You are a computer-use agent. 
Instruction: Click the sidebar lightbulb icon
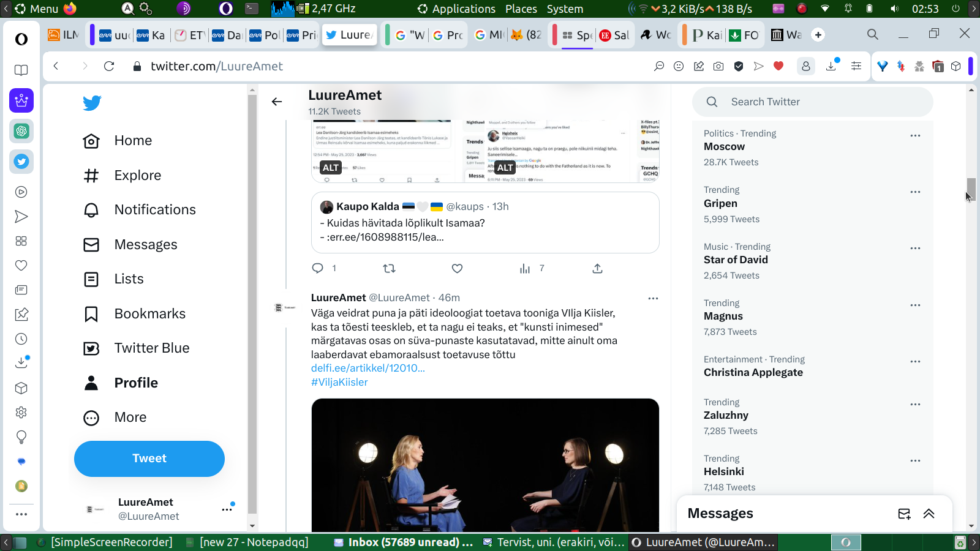pos(21,437)
